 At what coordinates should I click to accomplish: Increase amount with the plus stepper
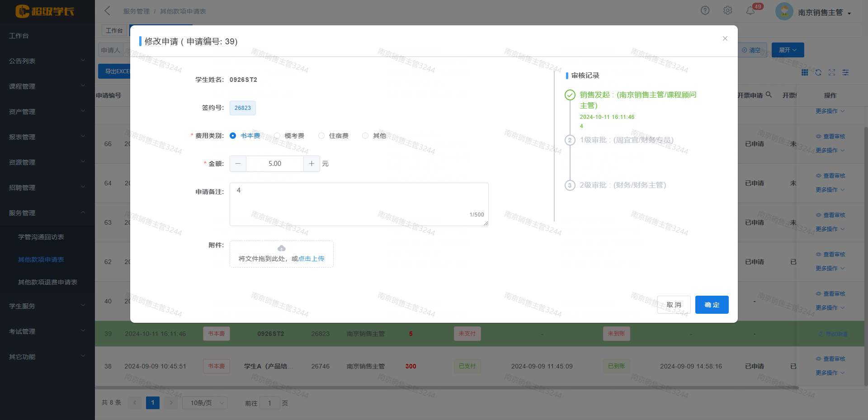tap(311, 164)
